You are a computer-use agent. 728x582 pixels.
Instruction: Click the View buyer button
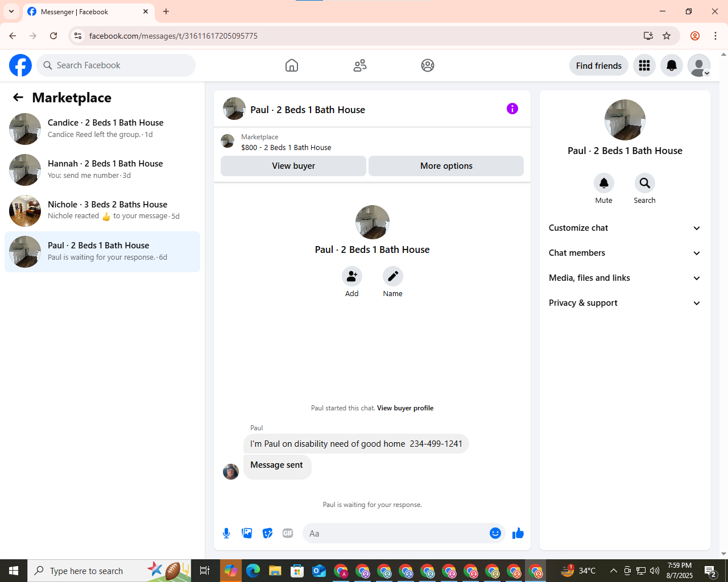(293, 166)
